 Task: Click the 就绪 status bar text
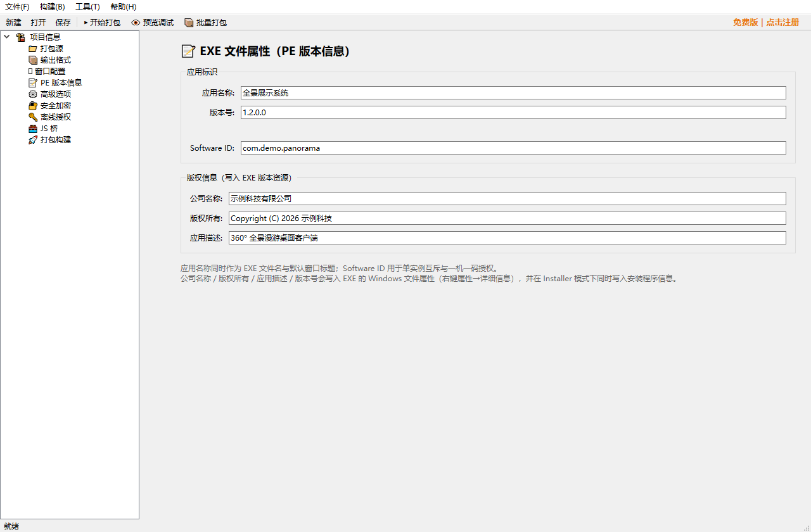[11, 526]
